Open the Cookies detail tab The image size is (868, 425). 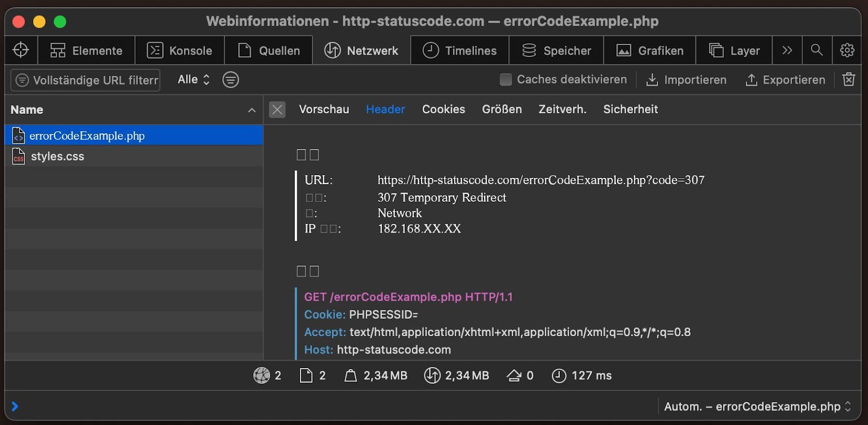coord(443,109)
